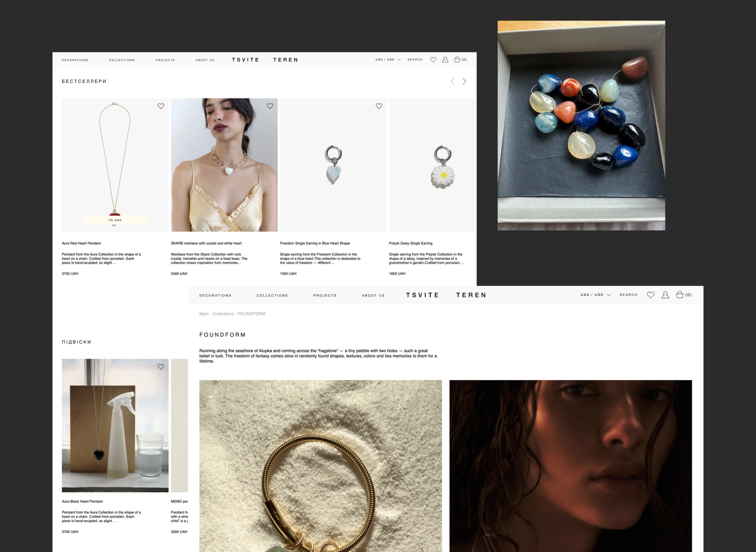
Task: Open Projects menu in lower navigation
Action: tap(325, 296)
